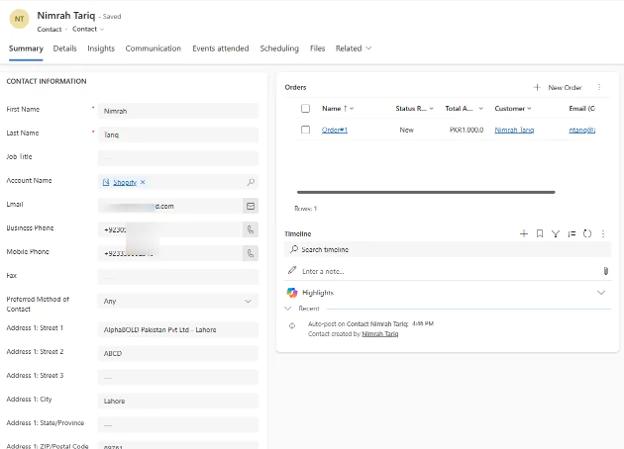Open the Contact form selector chevron
This screenshot has height=449, width=624.
[x=102, y=29]
